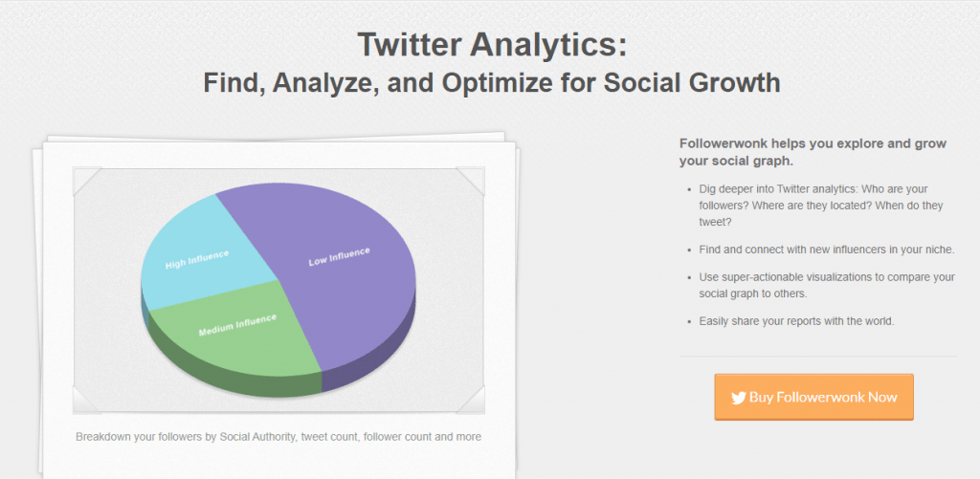Click the Twitter bird icon on Buy button
Viewport: 980px width, 479px height.
(738, 398)
